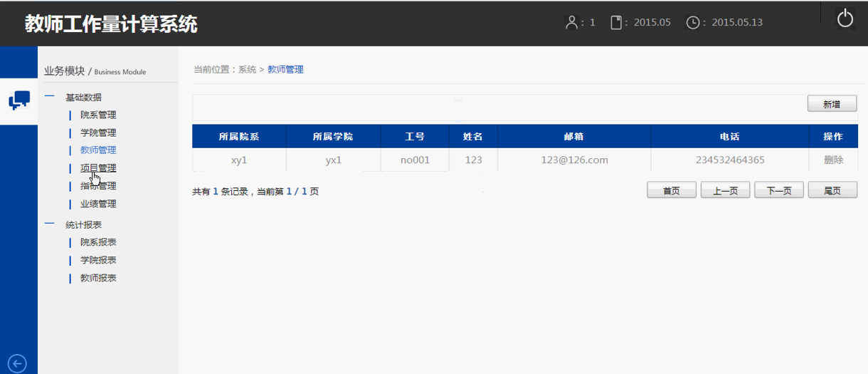Click the back arrow circle icon
The image size is (868, 374).
pos(17,363)
